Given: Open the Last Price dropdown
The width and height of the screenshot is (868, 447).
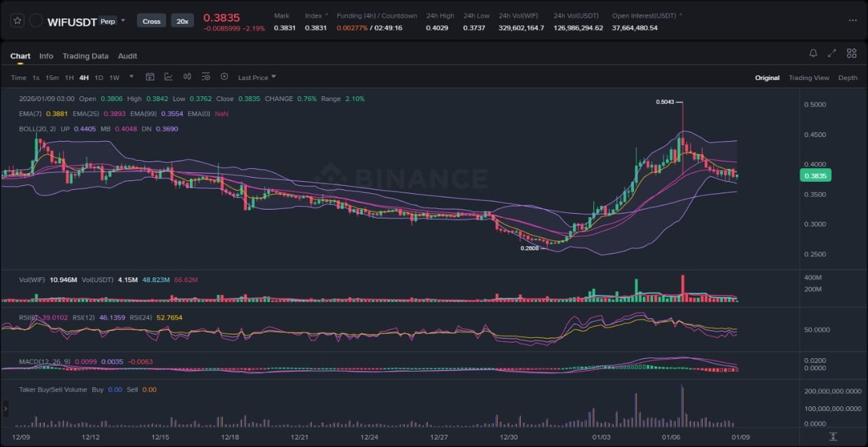Looking at the screenshot, I should (257, 78).
